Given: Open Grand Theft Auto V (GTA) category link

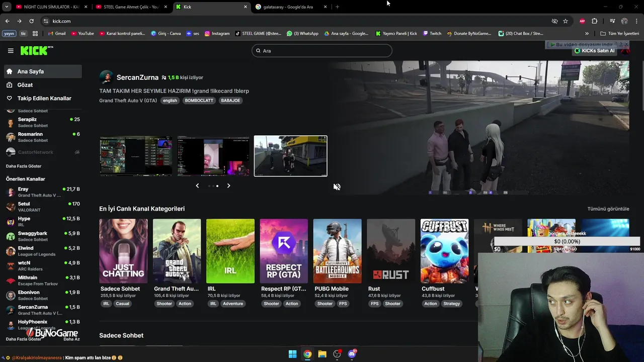Looking at the screenshot, I should [128, 101].
